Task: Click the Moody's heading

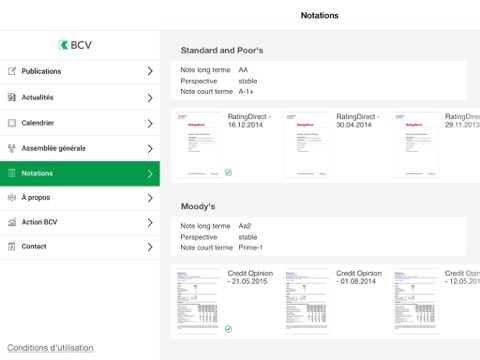Action: pyautogui.click(x=198, y=206)
